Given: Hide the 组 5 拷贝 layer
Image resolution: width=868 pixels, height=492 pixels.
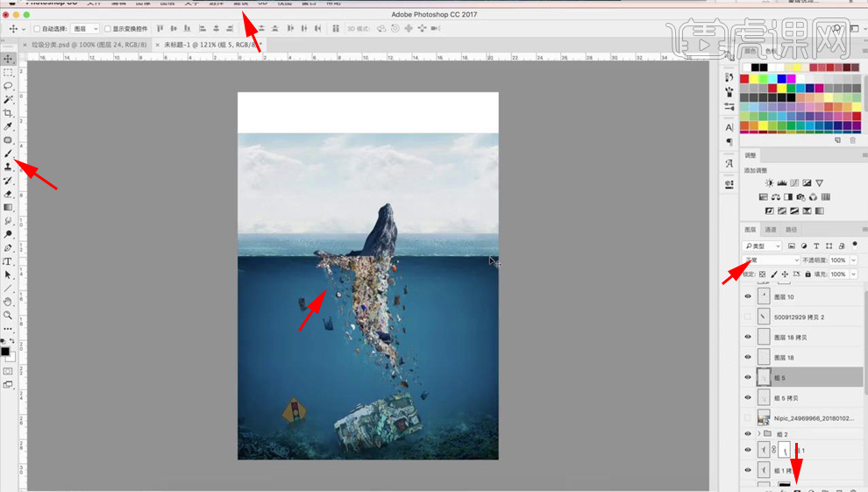Looking at the screenshot, I should (x=748, y=398).
